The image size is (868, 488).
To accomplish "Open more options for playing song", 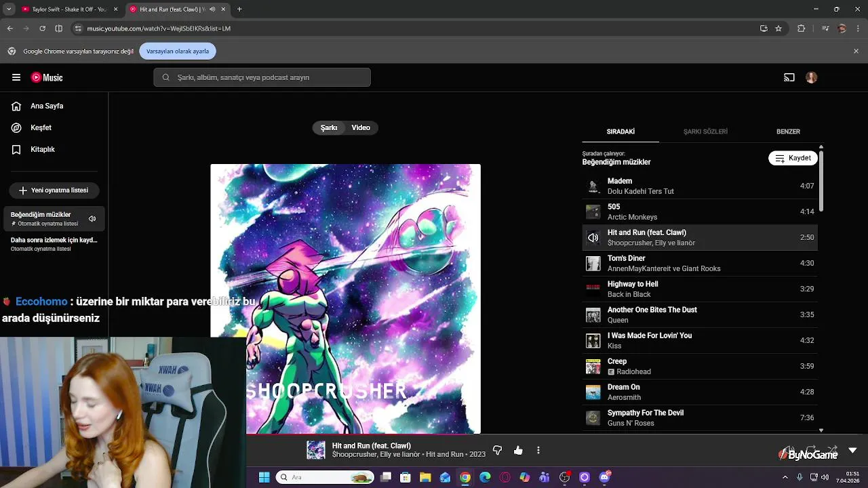I will point(538,450).
